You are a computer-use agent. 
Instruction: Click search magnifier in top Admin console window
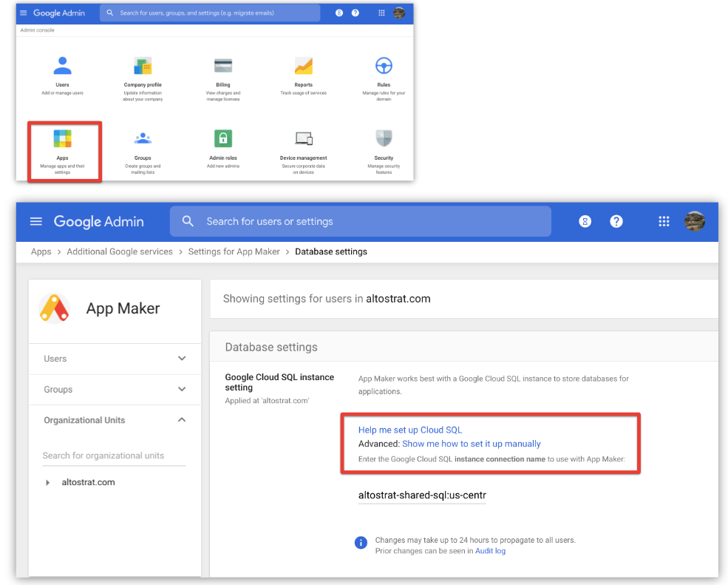[x=109, y=13]
